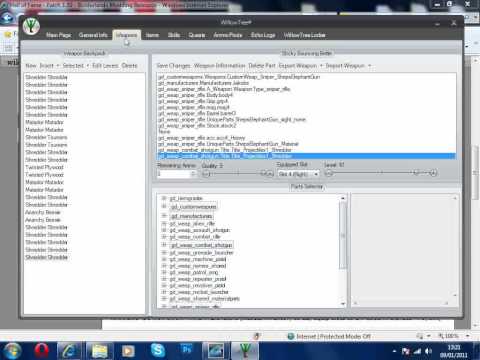
Task: Open Opera from the taskbar
Action: [x=41, y=351]
